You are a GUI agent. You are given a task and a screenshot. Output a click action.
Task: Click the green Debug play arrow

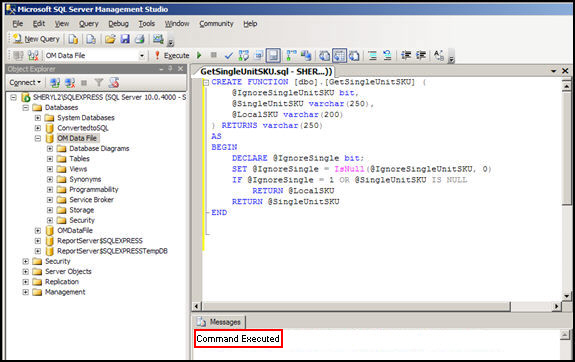(x=199, y=55)
